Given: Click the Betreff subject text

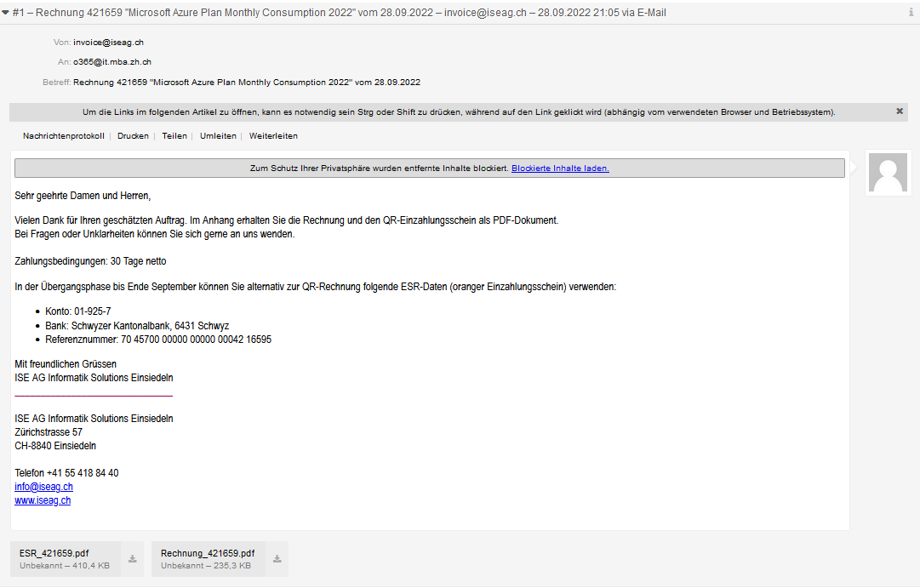Looking at the screenshot, I should tap(247, 83).
